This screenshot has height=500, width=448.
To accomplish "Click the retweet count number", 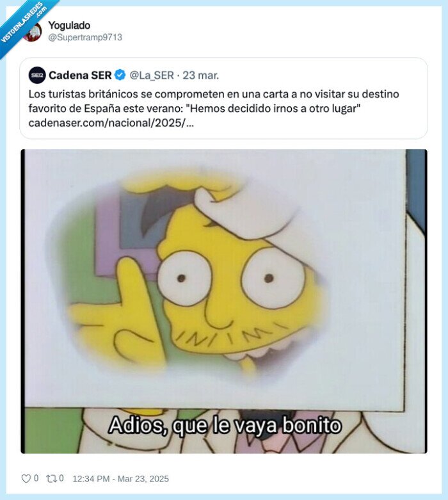I will point(61,478).
